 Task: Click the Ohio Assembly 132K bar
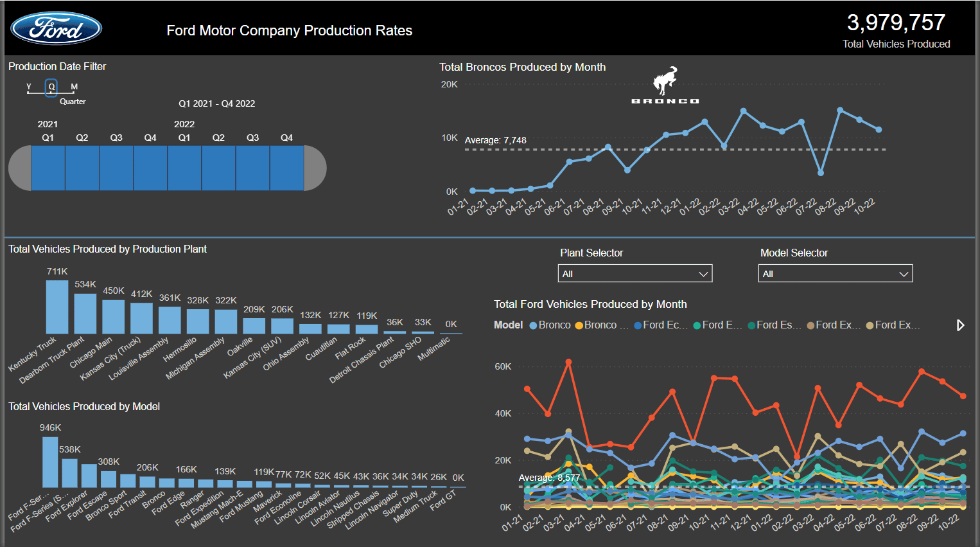tap(310, 328)
